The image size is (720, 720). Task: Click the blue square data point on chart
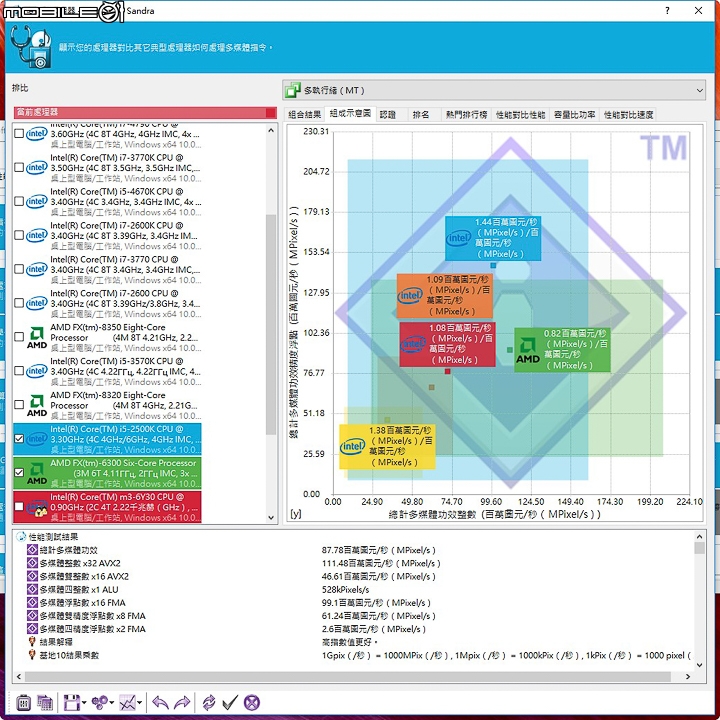(x=493, y=265)
